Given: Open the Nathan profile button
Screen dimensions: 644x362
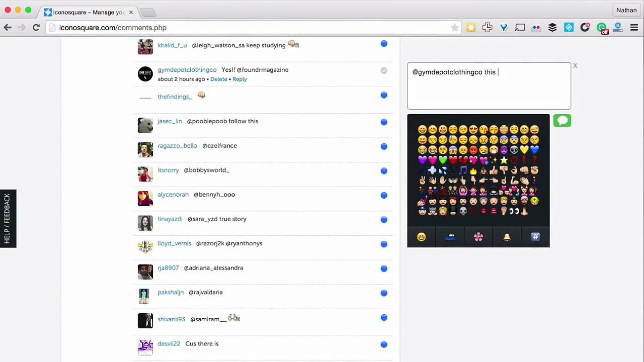Looking at the screenshot, I should pos(626,10).
